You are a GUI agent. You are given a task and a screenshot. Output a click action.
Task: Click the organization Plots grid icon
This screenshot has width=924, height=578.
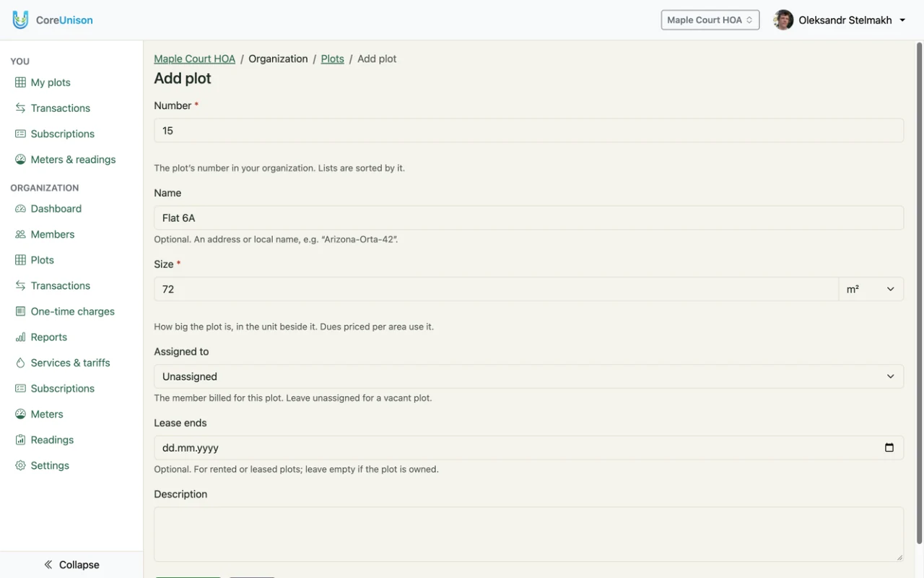[x=20, y=260]
